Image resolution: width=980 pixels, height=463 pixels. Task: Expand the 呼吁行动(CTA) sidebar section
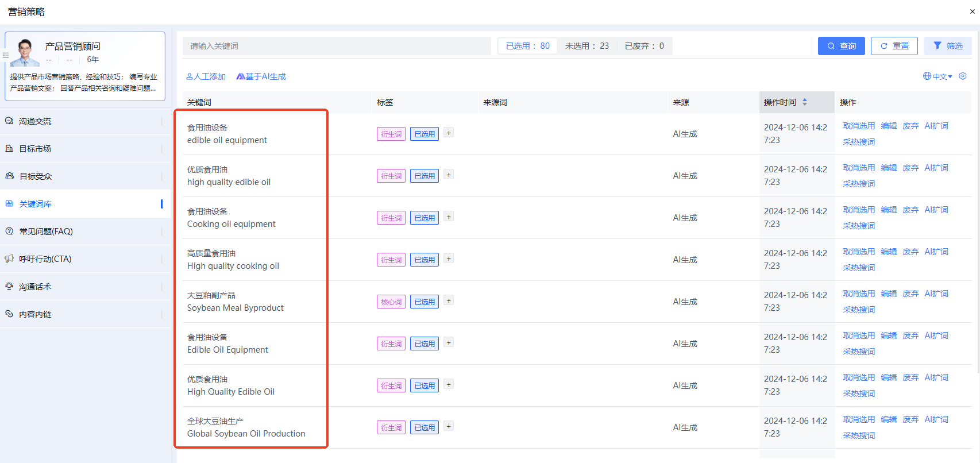coord(45,259)
